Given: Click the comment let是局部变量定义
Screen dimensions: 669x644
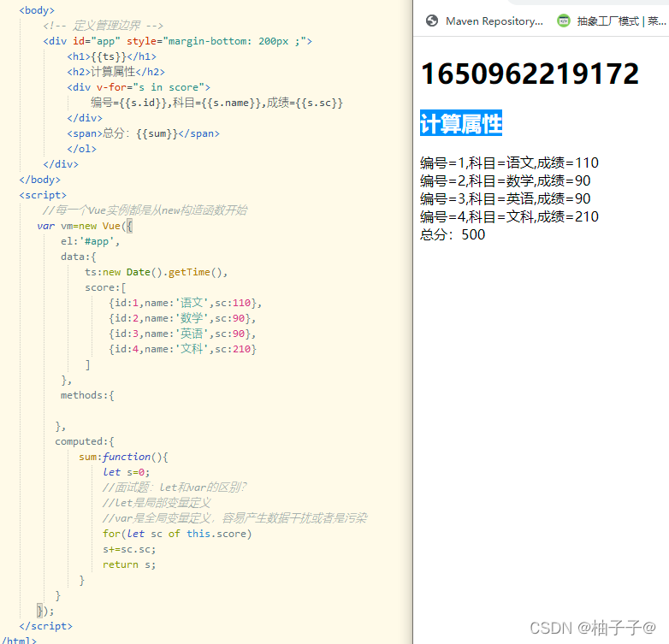Looking at the screenshot, I should coord(157,503).
